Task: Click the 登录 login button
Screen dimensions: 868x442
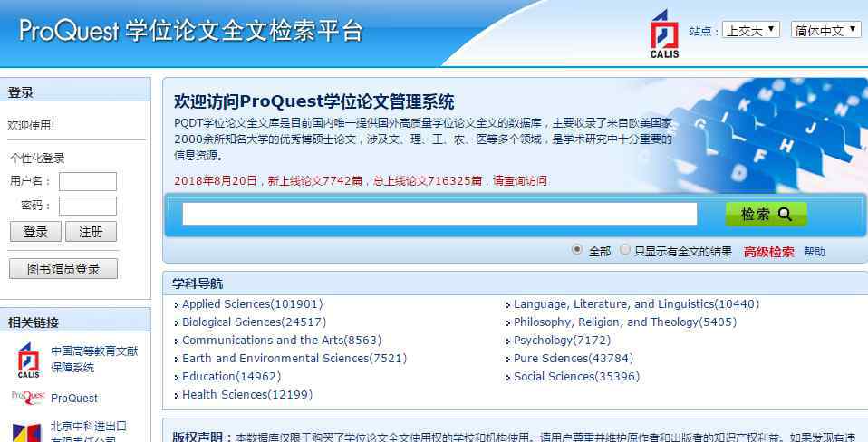Action: tap(35, 232)
